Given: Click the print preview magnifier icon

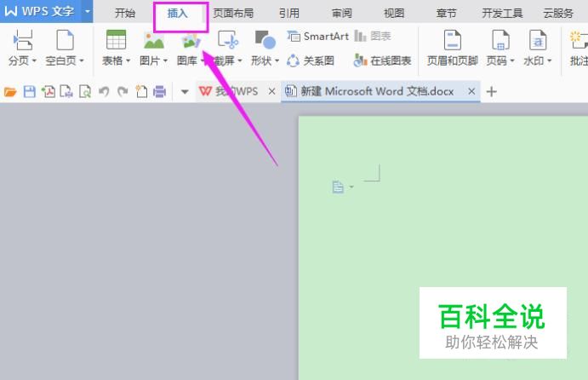Looking at the screenshot, I should point(85,91).
